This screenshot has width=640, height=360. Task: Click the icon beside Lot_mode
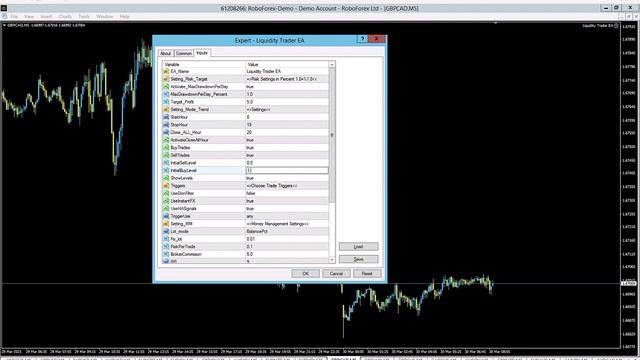point(166,231)
